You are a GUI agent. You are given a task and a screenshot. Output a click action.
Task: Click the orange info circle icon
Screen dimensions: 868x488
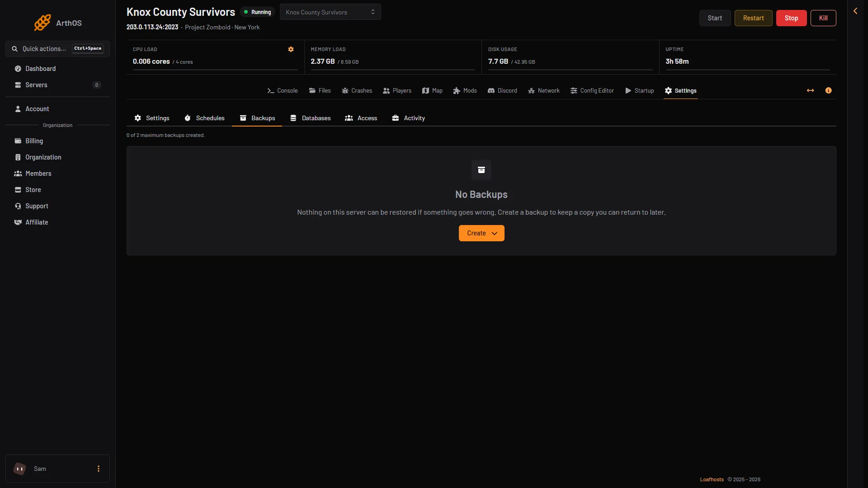tap(828, 90)
